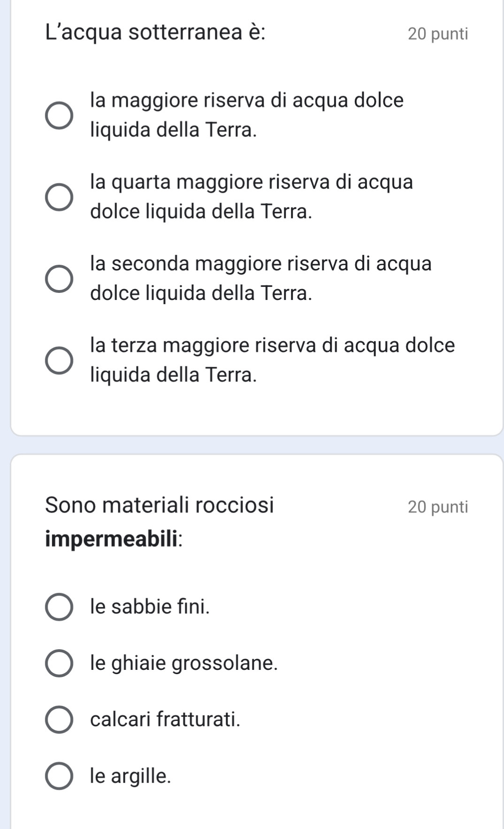Click question title 'Sono materiali rocciosi impermeabili:'
504x829 pixels.
pyautogui.click(x=160, y=505)
